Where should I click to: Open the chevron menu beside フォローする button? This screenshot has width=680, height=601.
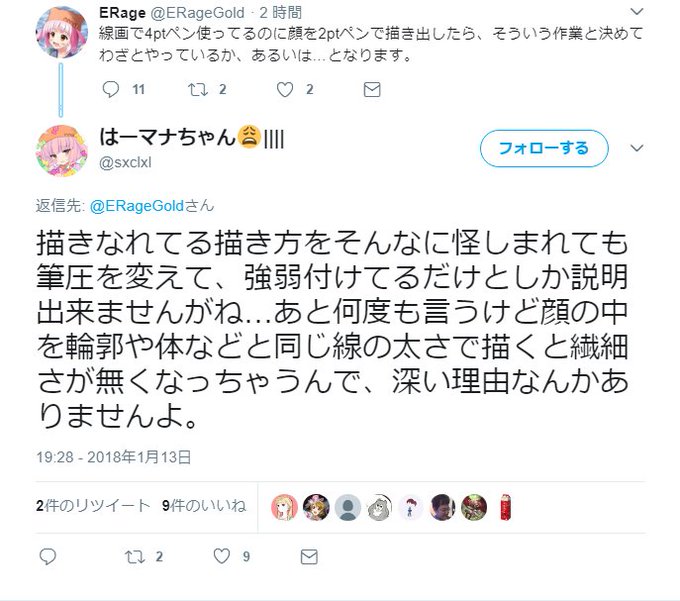636,148
